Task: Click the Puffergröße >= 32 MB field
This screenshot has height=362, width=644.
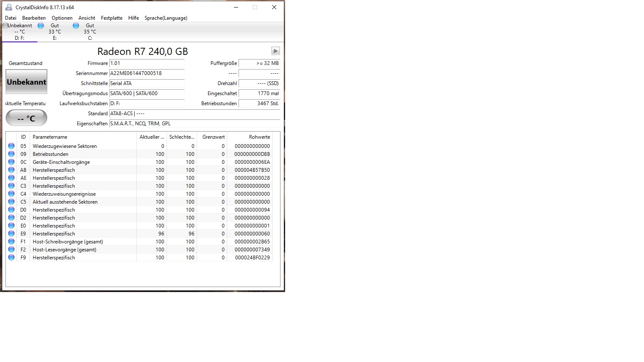Action: pos(259,63)
